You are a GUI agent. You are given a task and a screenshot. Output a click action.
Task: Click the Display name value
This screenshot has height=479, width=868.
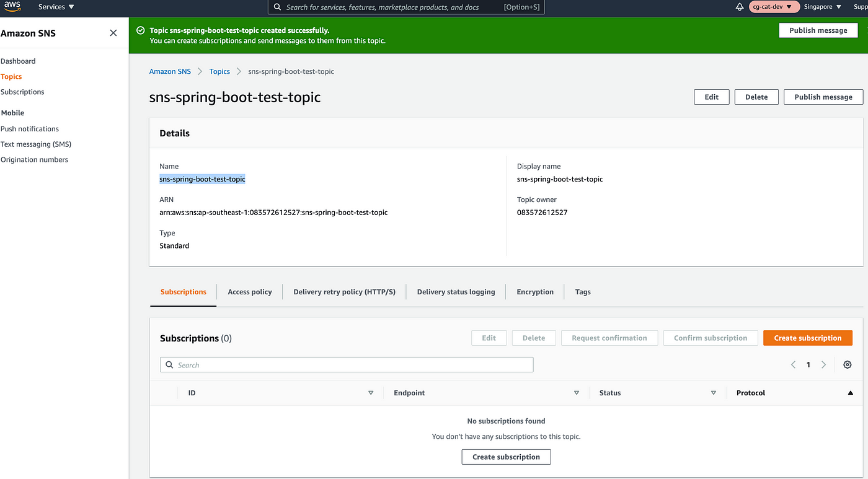click(560, 179)
